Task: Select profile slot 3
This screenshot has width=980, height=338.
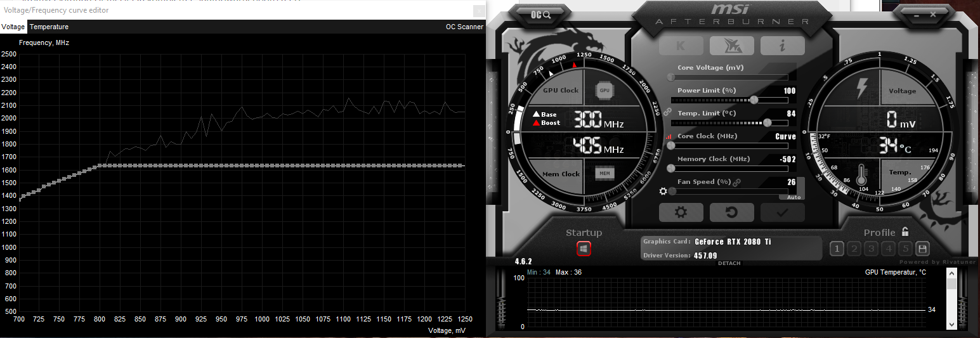Action: [872, 249]
